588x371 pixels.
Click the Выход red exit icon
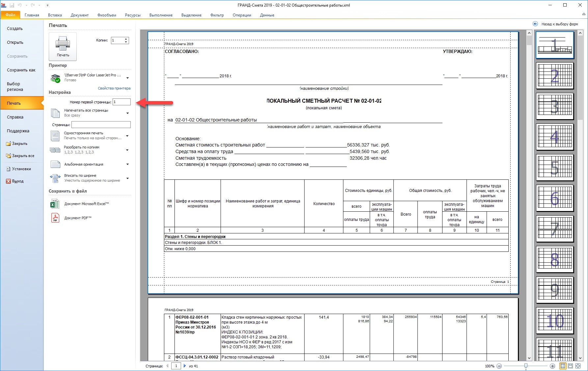coord(9,181)
